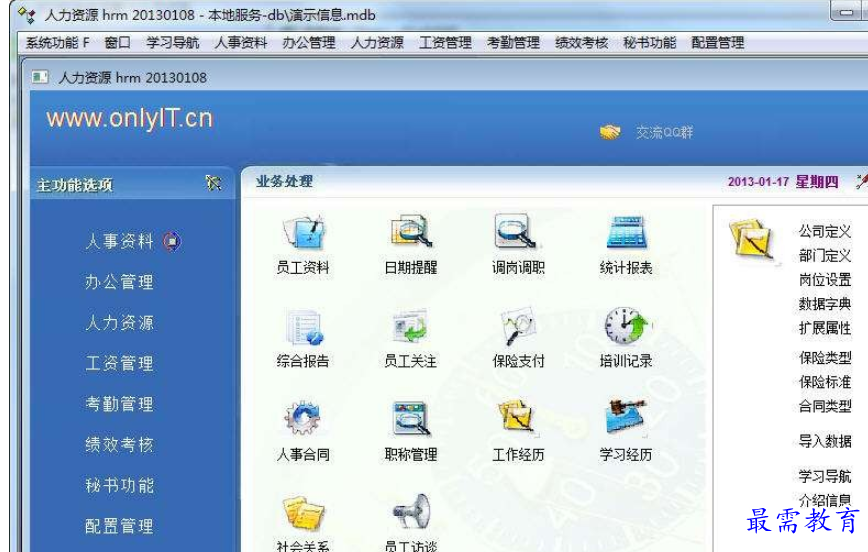Screen dimensions: 868x552
Task: Open 介绍信息 in right panel
Action: click(x=824, y=501)
